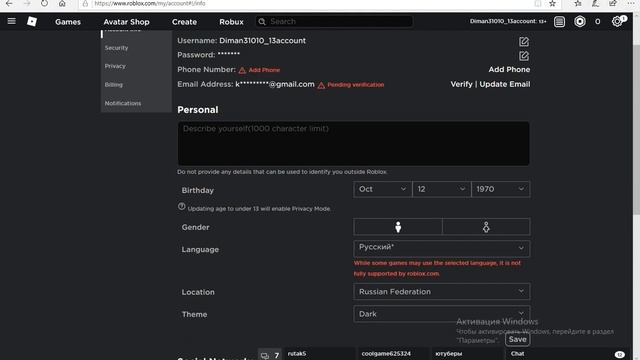This screenshot has height=360, width=640.
Task: Open Avatar Shop in navigation
Action: coord(126,22)
